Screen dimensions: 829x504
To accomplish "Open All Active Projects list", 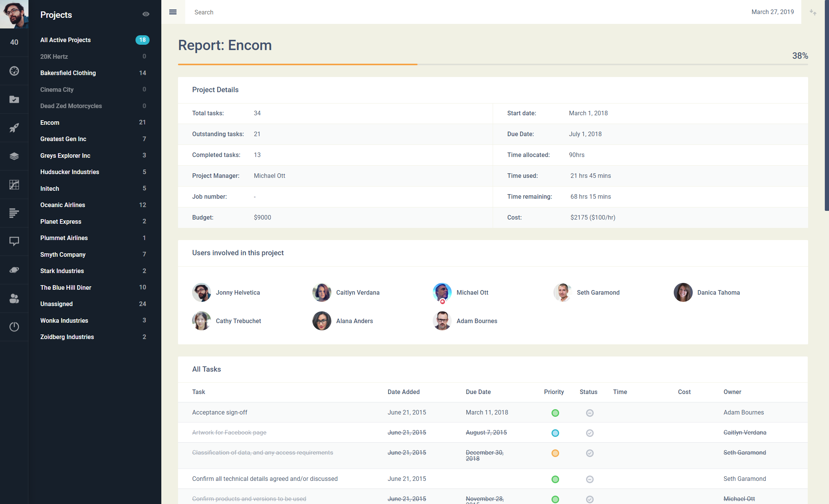I will [x=65, y=40].
